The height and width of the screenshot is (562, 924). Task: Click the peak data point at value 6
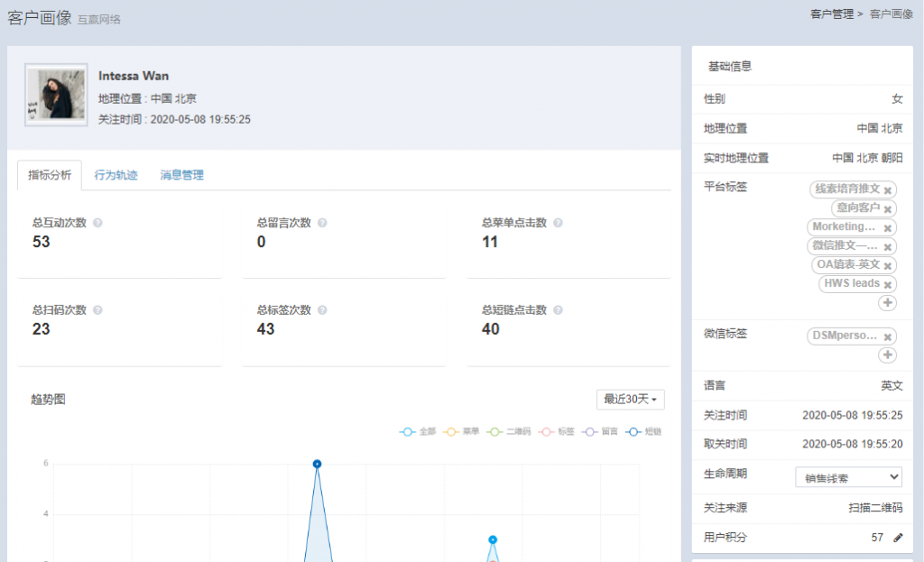point(317,464)
